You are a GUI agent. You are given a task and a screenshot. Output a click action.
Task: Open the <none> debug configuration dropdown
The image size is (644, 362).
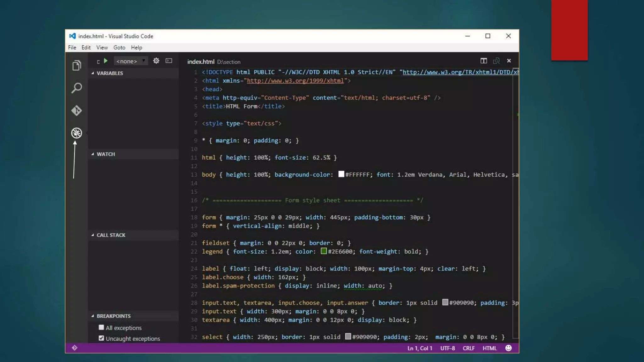click(130, 61)
